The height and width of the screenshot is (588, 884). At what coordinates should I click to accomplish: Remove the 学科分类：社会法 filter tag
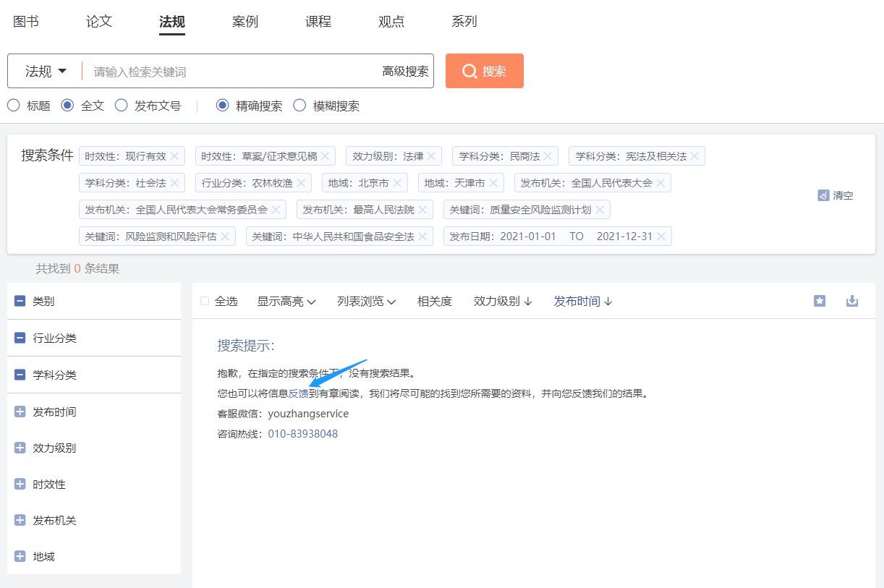[x=174, y=183]
